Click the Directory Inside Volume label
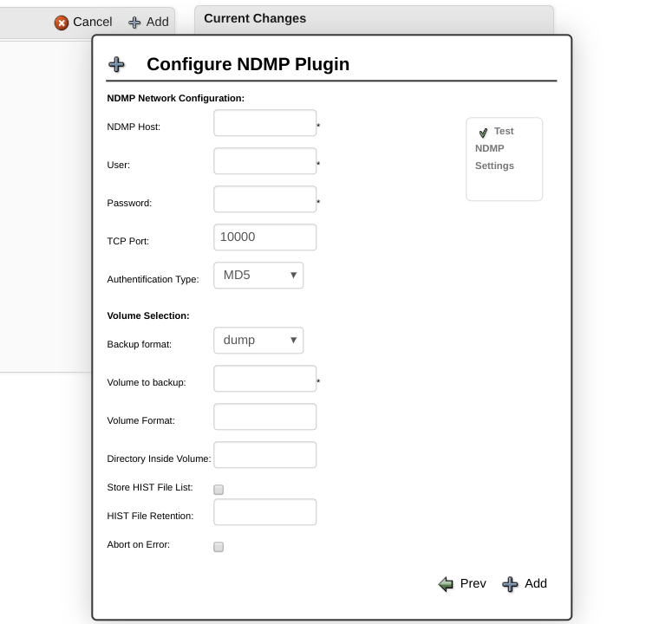 (x=159, y=458)
